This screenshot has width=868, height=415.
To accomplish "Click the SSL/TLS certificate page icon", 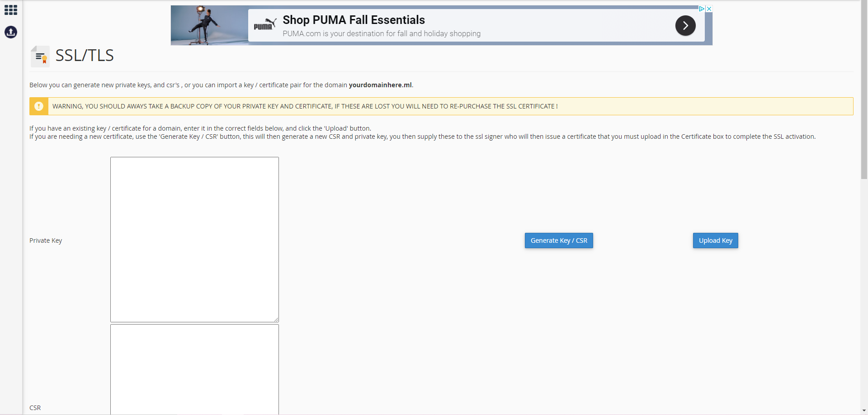I will point(40,56).
